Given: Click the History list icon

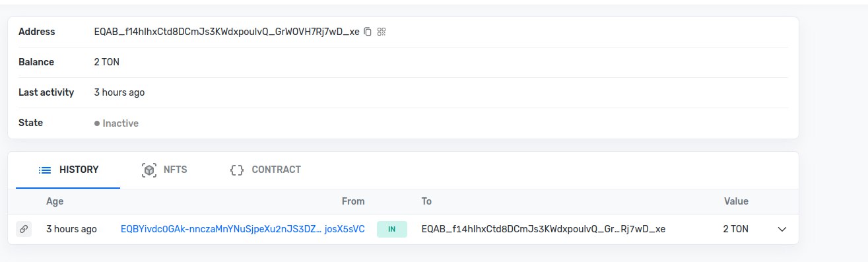Looking at the screenshot, I should pyautogui.click(x=45, y=170).
